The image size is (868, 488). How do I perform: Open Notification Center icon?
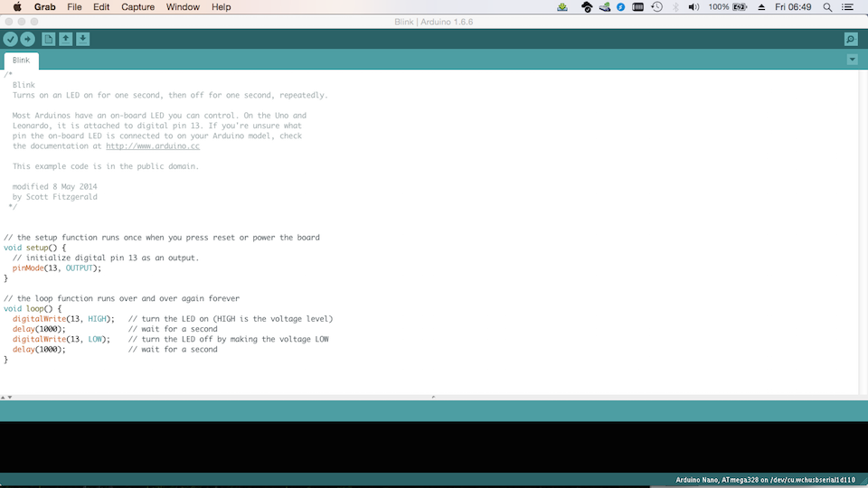tap(847, 7)
